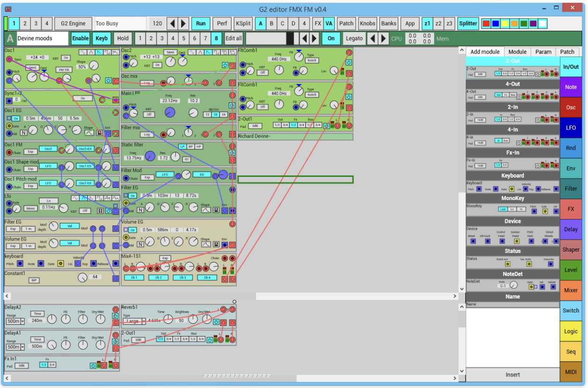This screenshot has height=388, width=588.
Task: Click the Edit all button
Action: tap(234, 38)
